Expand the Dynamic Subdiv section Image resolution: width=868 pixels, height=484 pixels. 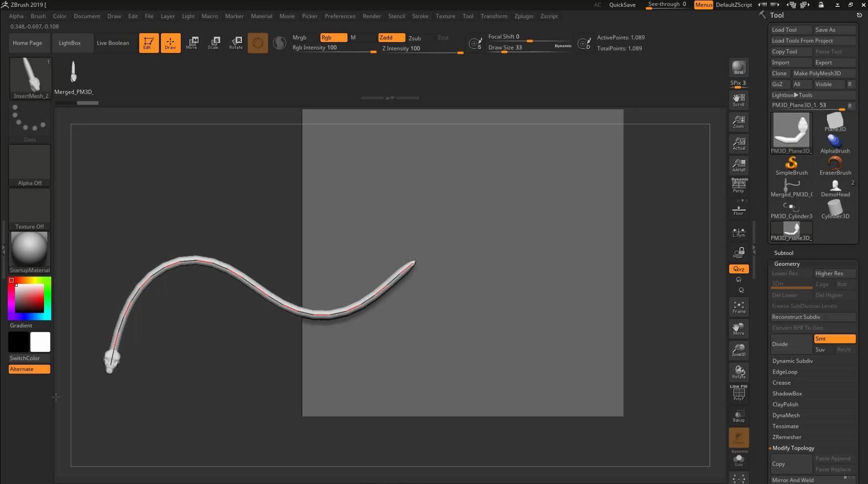[x=792, y=361]
